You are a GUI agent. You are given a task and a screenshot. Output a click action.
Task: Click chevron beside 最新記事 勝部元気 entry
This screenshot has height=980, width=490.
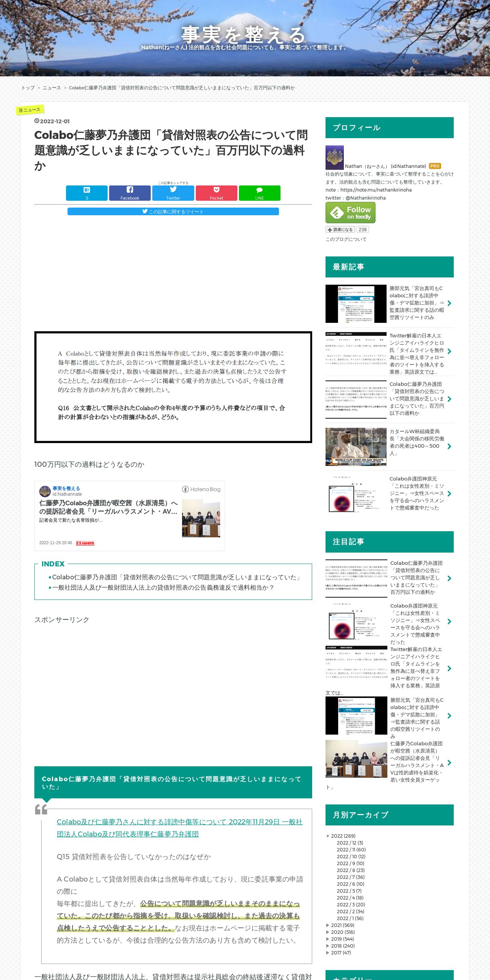coord(449,303)
